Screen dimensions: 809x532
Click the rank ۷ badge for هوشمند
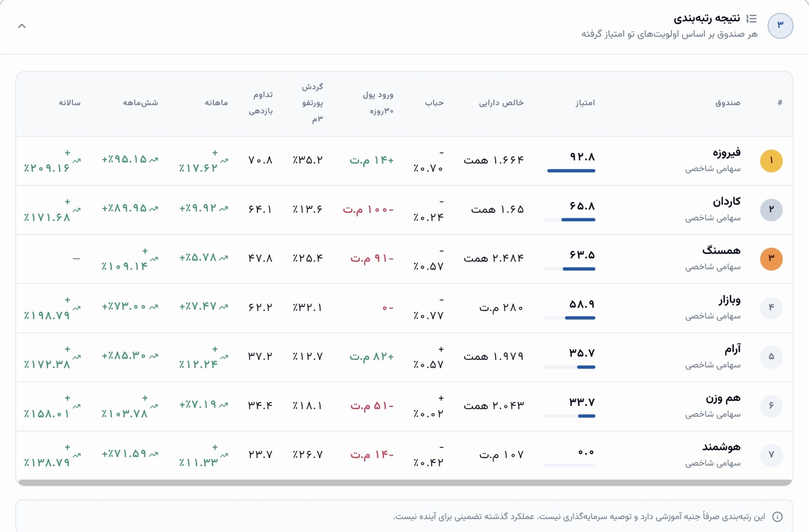point(771,455)
